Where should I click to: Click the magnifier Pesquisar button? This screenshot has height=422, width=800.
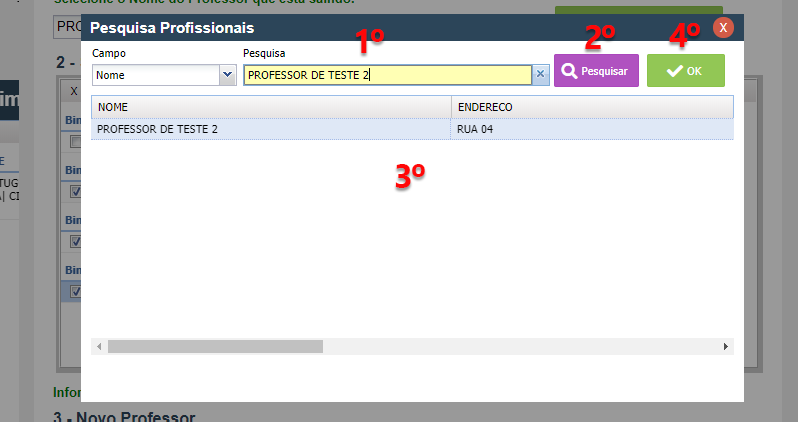tap(596, 70)
